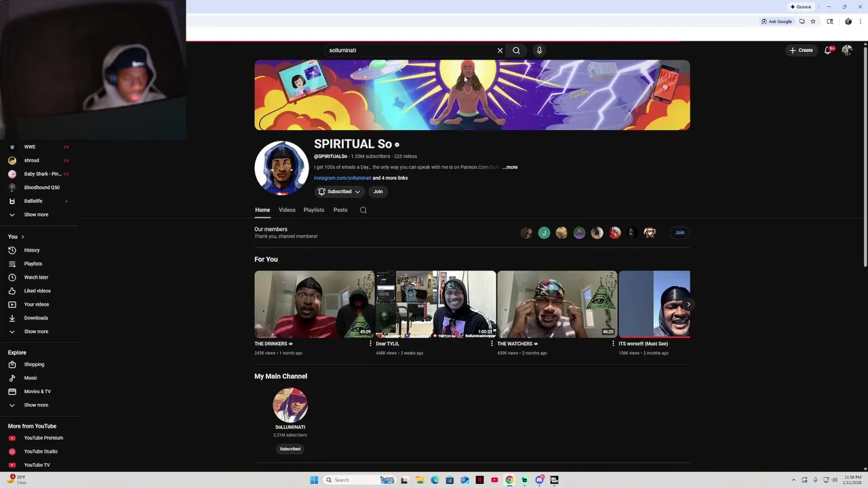Click the Join button in Our members row
Image resolution: width=868 pixels, height=488 pixels.
[x=679, y=232]
